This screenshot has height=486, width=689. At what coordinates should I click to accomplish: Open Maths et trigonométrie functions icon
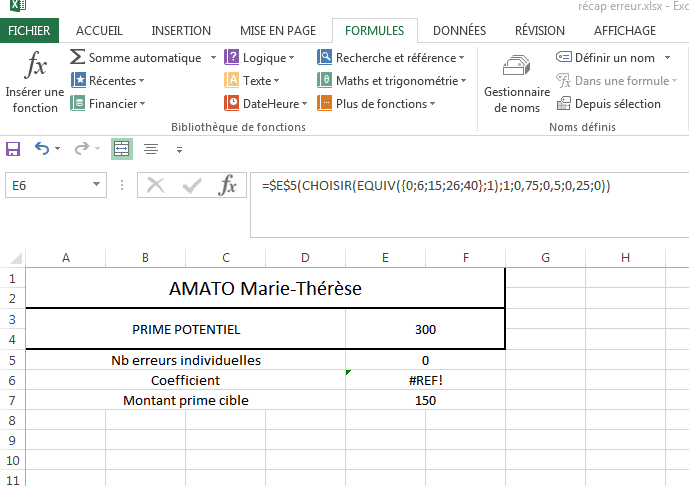point(325,80)
